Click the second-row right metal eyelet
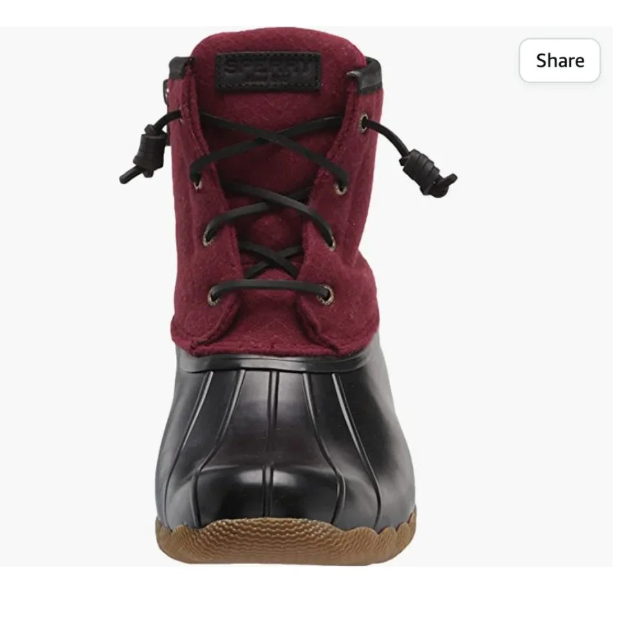 [341, 188]
